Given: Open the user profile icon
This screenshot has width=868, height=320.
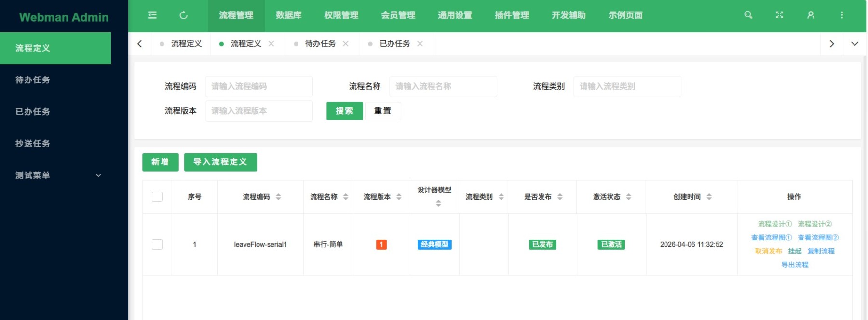Looking at the screenshot, I should [811, 15].
